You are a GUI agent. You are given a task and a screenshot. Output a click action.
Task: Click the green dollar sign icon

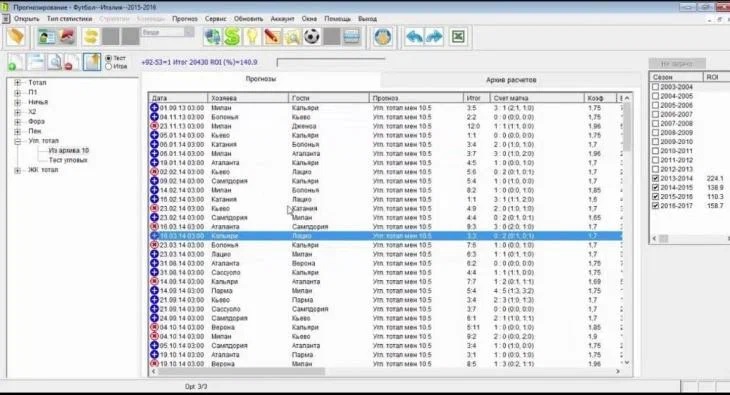tap(232, 37)
